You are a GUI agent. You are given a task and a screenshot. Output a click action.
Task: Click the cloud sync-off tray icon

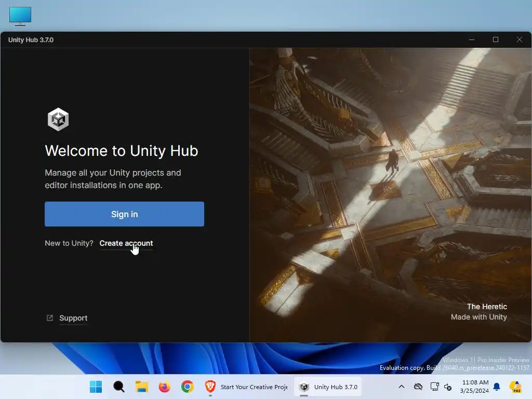tap(418, 387)
